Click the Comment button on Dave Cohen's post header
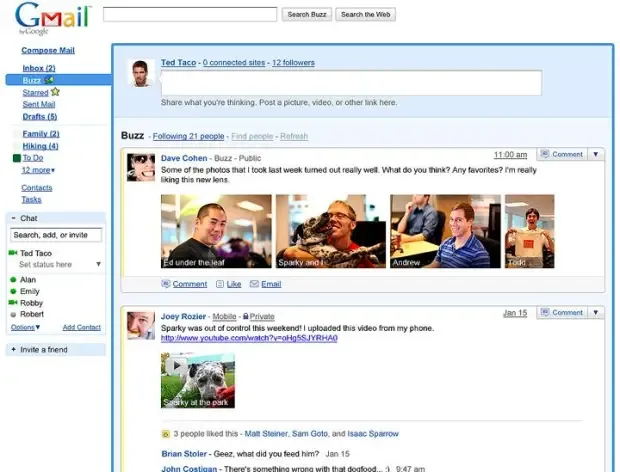 [562, 154]
